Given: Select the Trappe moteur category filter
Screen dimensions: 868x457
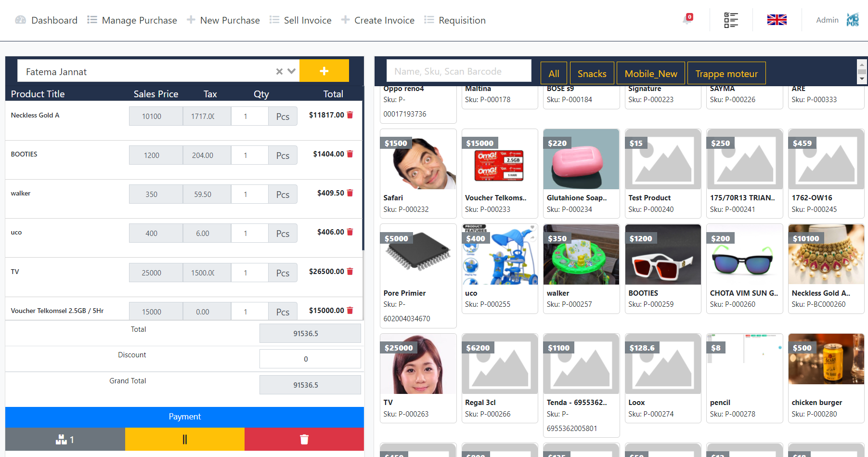Looking at the screenshot, I should coord(726,73).
